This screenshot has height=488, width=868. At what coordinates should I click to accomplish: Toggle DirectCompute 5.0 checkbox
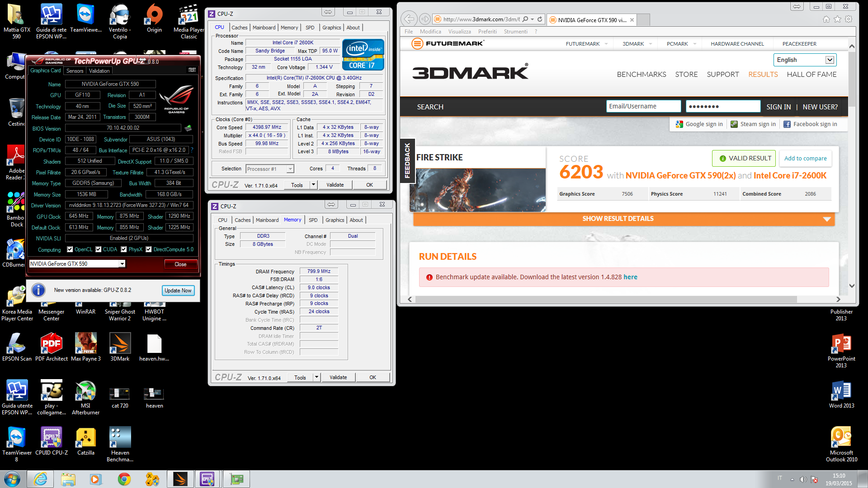click(148, 249)
